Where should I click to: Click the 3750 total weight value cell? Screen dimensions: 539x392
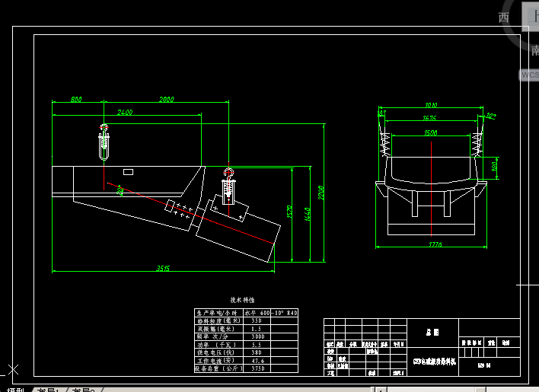(257, 368)
